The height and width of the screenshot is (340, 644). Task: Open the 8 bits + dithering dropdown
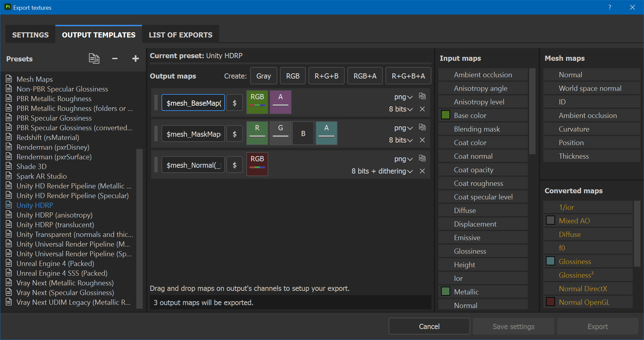(x=382, y=171)
